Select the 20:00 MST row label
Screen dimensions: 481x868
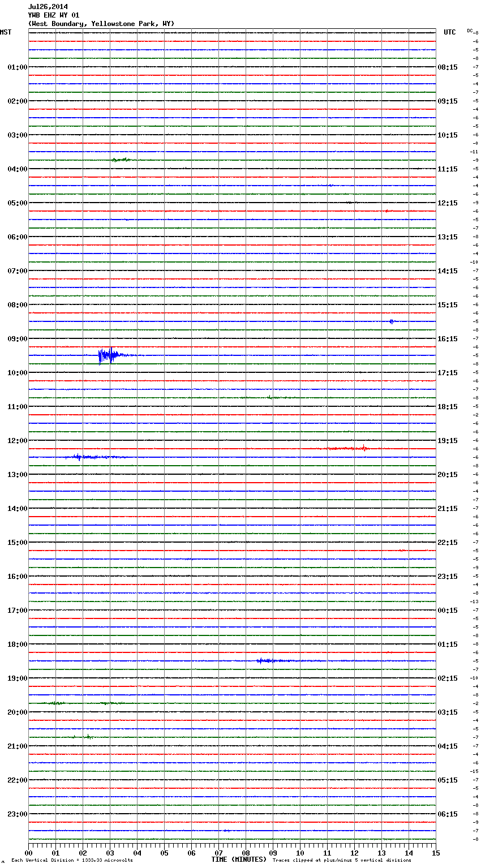click(18, 712)
